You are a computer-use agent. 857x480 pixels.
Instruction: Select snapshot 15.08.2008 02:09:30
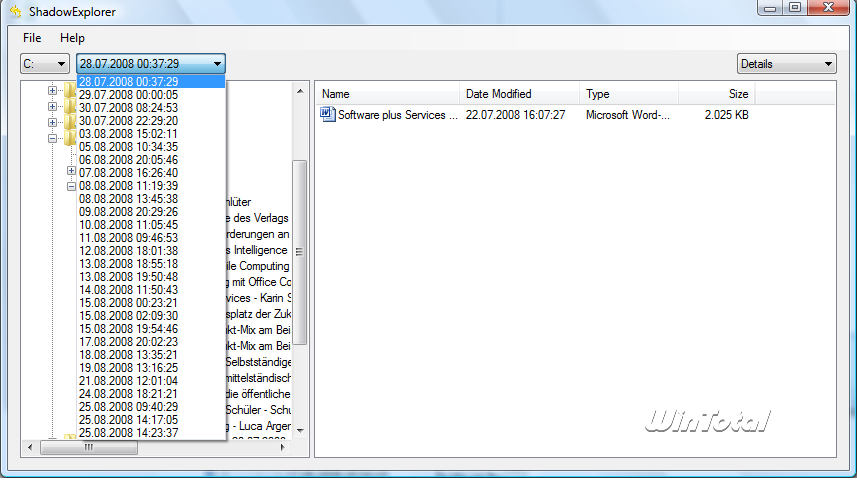coord(151,316)
